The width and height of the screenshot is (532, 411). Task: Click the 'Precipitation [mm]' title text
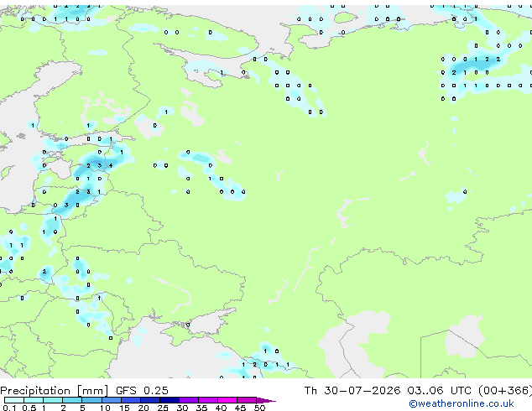[55, 391]
